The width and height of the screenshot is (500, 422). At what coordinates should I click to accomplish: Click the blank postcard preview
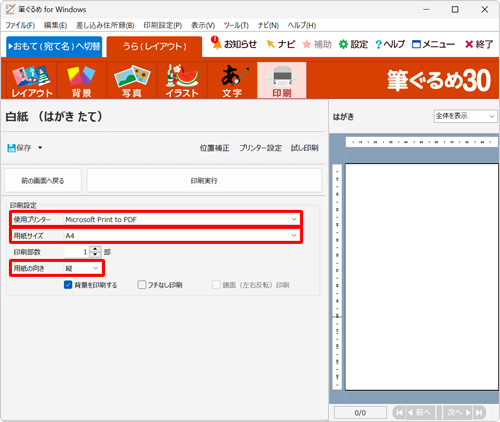click(x=422, y=277)
